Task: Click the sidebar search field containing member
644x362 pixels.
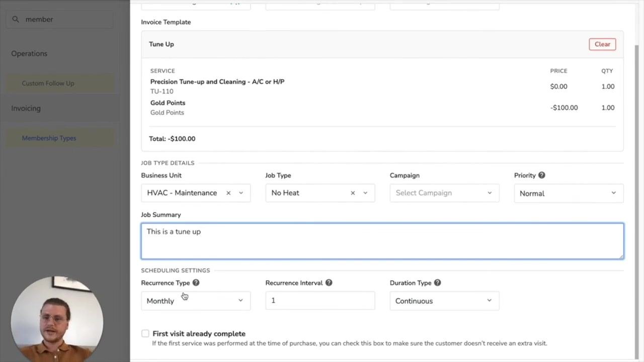Action: 59,19
